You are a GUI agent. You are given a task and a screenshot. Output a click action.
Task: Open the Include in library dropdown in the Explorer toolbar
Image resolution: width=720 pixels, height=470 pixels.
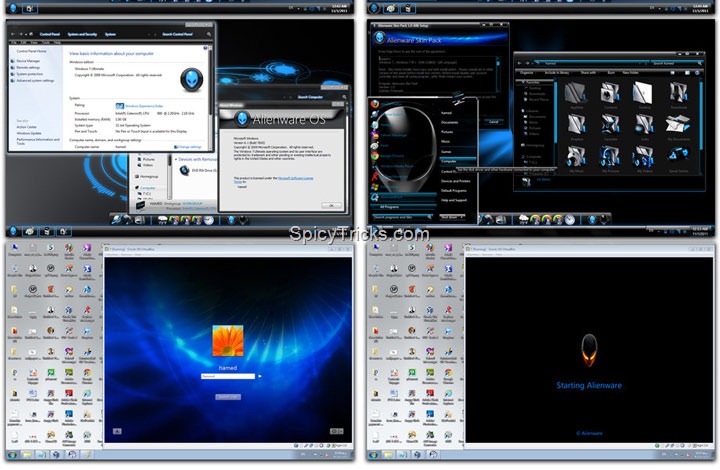pyautogui.click(x=557, y=73)
